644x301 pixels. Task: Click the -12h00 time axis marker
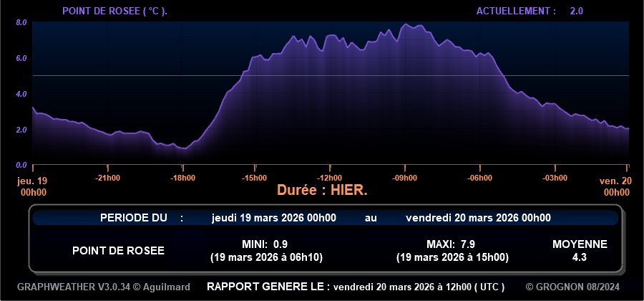(x=329, y=178)
